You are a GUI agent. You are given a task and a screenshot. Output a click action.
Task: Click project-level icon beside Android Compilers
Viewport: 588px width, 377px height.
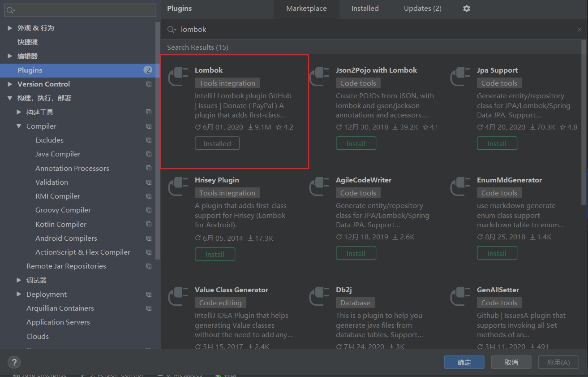[149, 238]
